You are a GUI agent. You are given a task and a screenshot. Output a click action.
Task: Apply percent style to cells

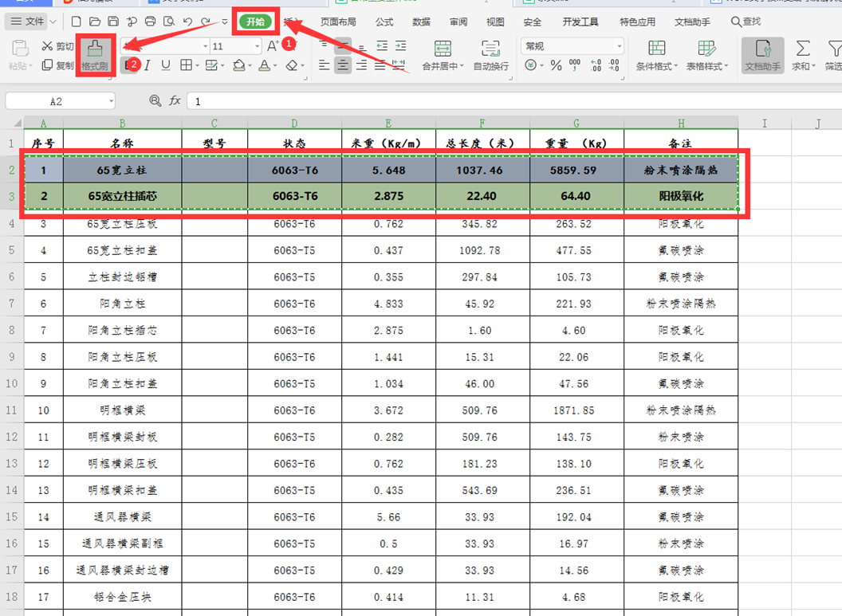pyautogui.click(x=557, y=65)
